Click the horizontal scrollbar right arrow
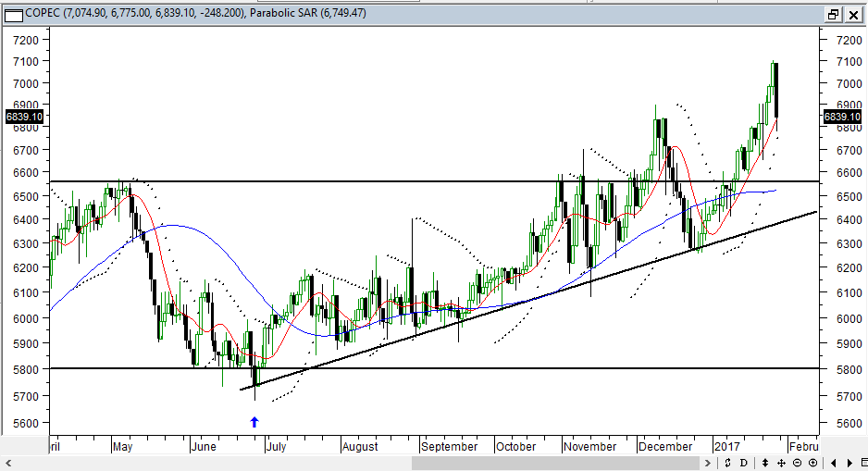868x471 pixels. click(x=708, y=463)
